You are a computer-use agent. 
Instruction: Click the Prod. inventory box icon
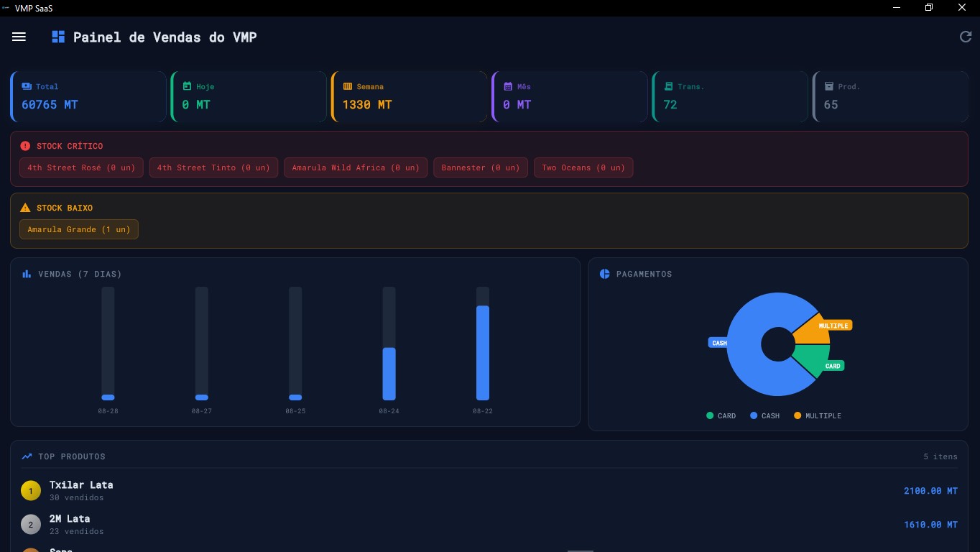pyautogui.click(x=828, y=86)
